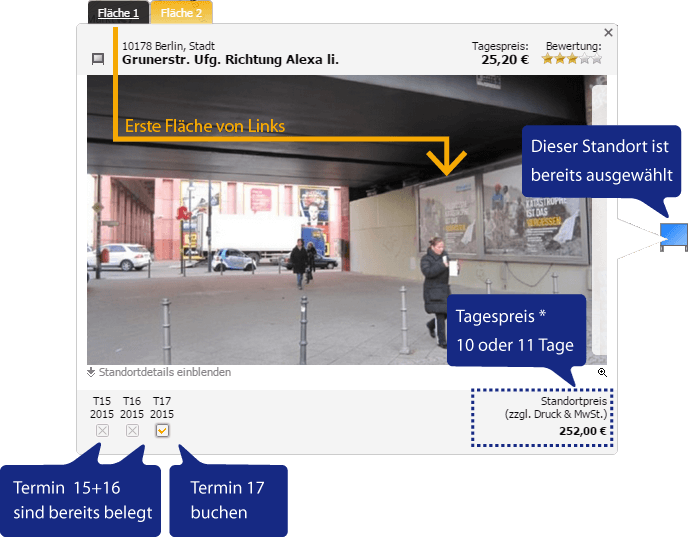Click the orange arrow pointing to billboard
This screenshot has height=537, width=688.
(446, 158)
